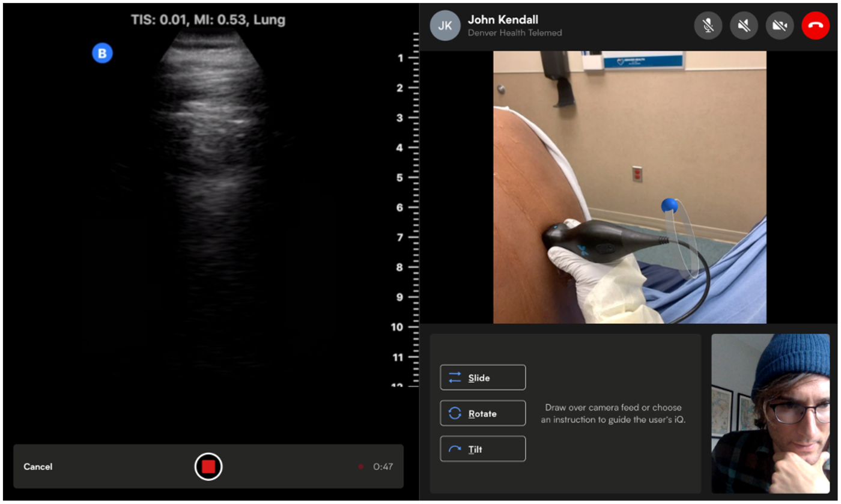This screenshot has width=841, height=504.
Task: Click the TIS and MI Lung header text
Action: click(x=207, y=19)
